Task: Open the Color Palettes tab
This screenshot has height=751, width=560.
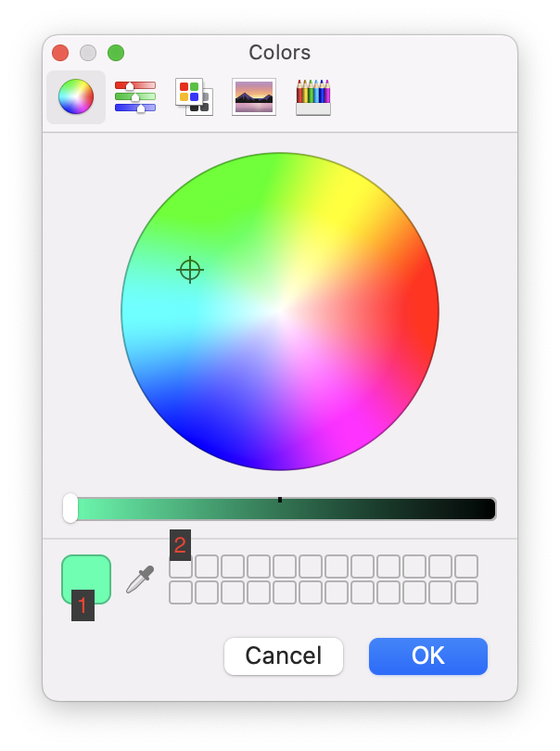Action: coord(194,96)
